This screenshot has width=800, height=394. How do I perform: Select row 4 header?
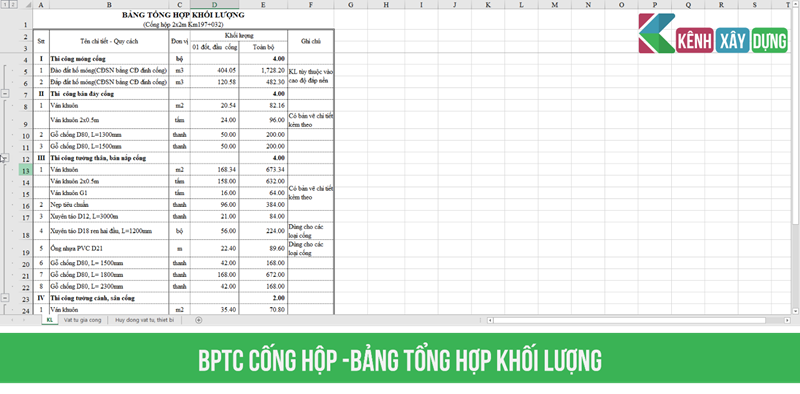pos(26,59)
